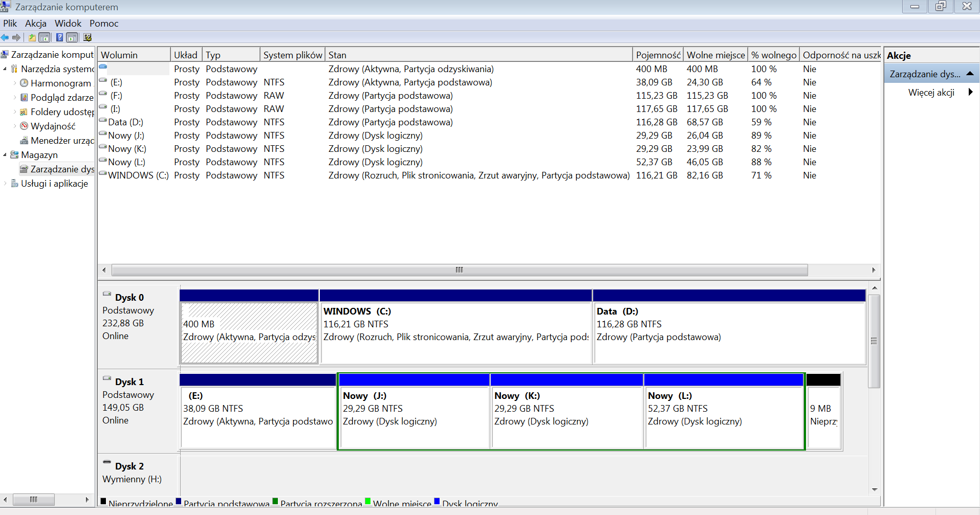Click the computer icon at the tree root
This screenshot has height=515, width=980.
click(x=5, y=54)
